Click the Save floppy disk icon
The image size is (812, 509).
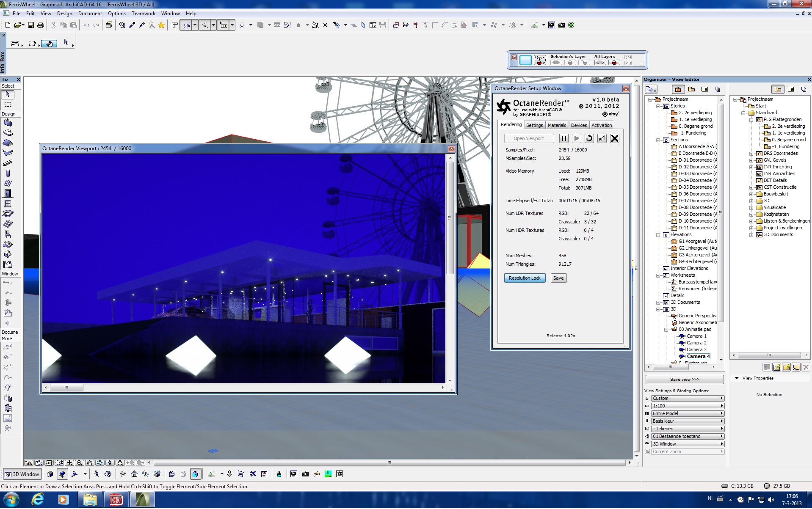point(31,25)
